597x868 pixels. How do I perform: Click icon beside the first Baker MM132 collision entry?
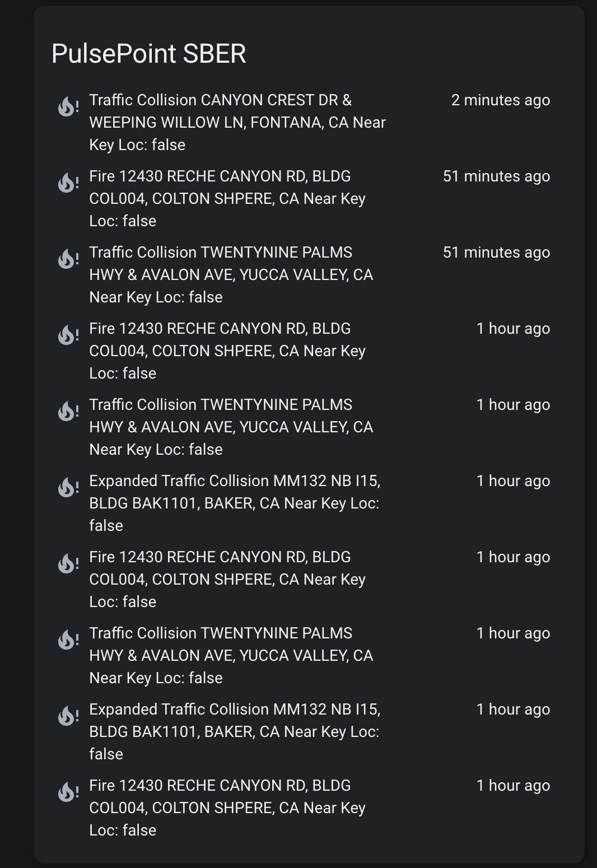[68, 487]
